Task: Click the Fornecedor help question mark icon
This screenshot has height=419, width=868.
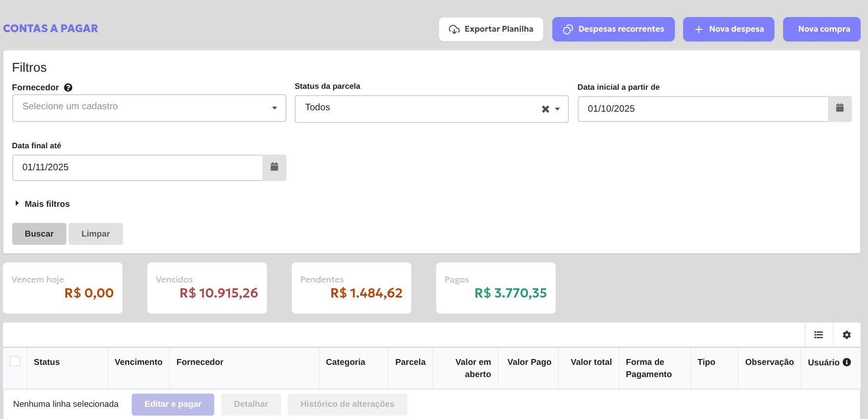Action: coord(68,88)
